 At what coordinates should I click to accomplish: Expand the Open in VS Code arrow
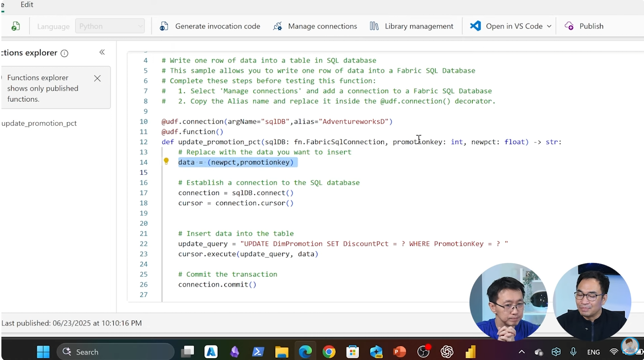549,26
